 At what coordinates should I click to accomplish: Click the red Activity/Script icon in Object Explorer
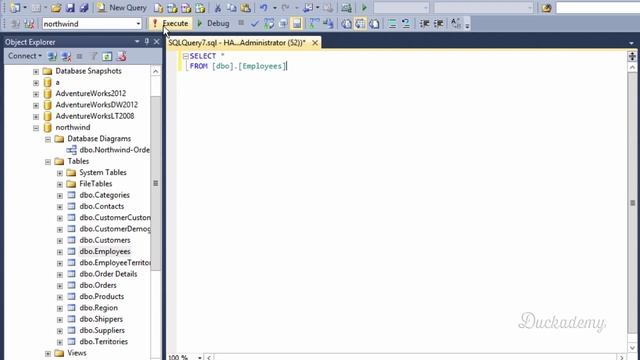pyautogui.click(x=121, y=56)
